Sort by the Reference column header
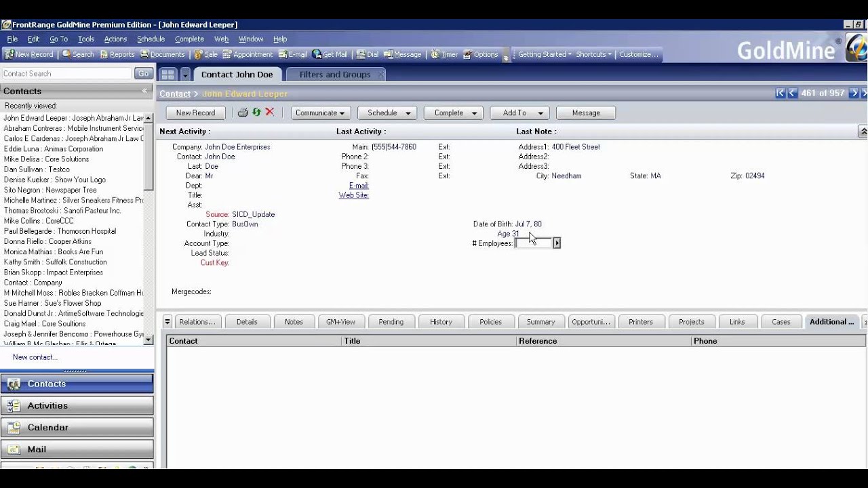 (604, 341)
